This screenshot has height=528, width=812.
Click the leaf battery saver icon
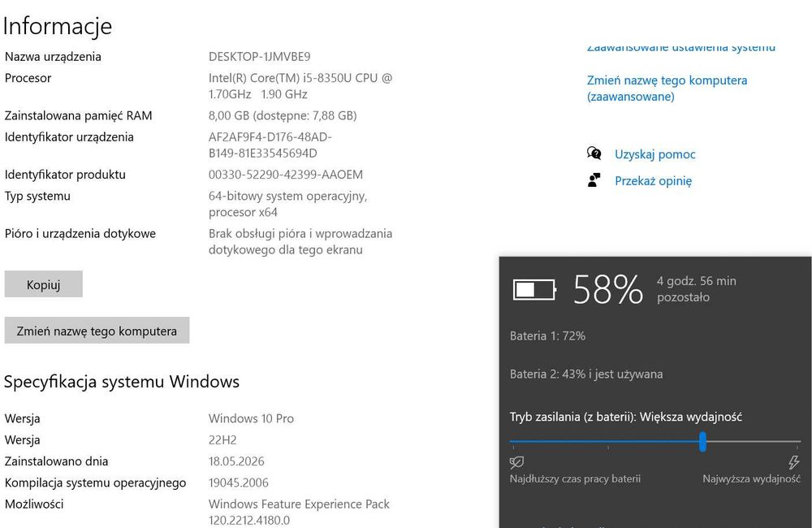tap(516, 461)
